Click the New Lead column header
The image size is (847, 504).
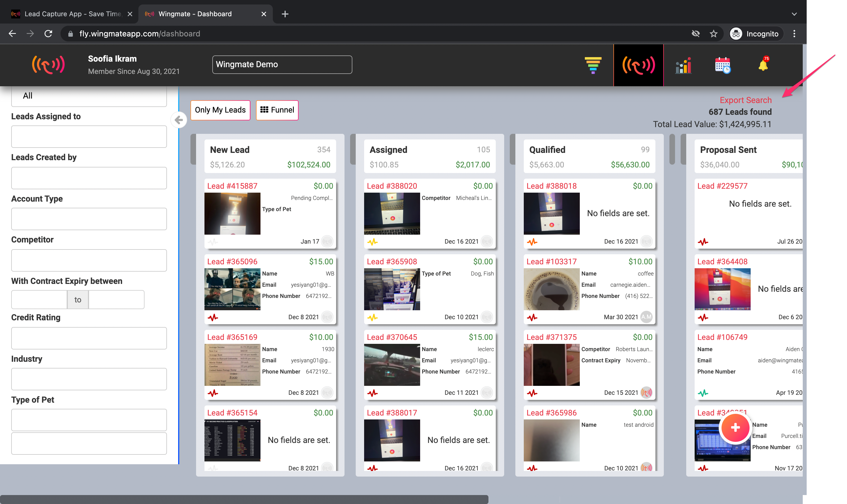click(x=270, y=157)
